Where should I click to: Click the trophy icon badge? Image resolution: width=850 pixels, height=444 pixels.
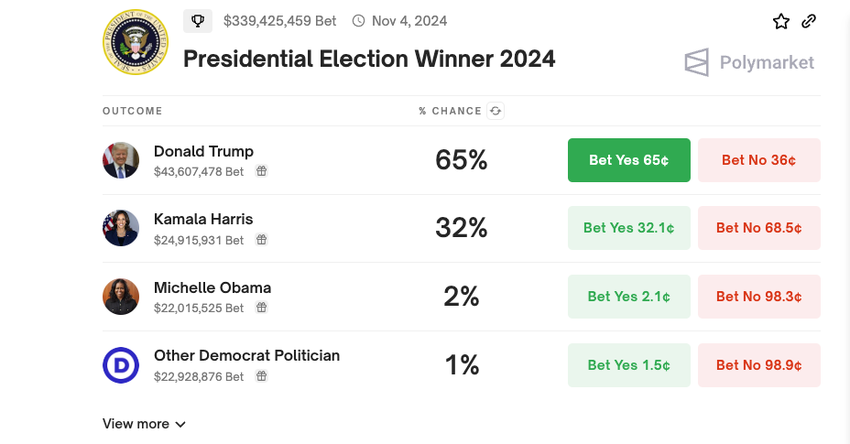[198, 21]
